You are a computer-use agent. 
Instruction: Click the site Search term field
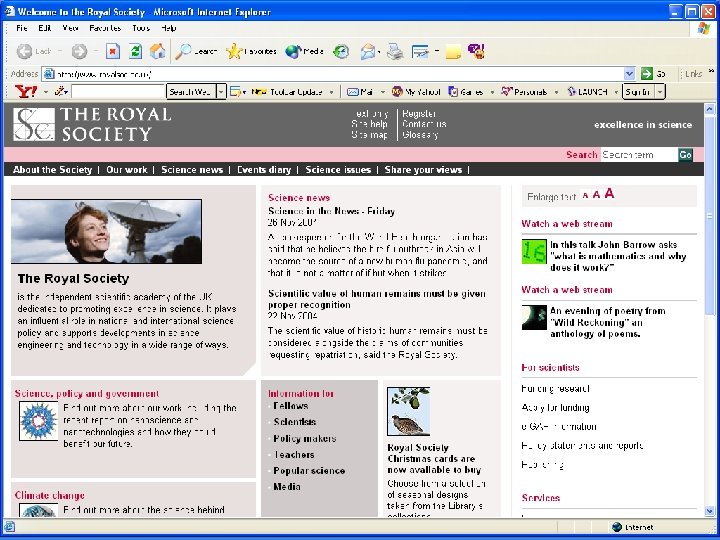coord(639,155)
